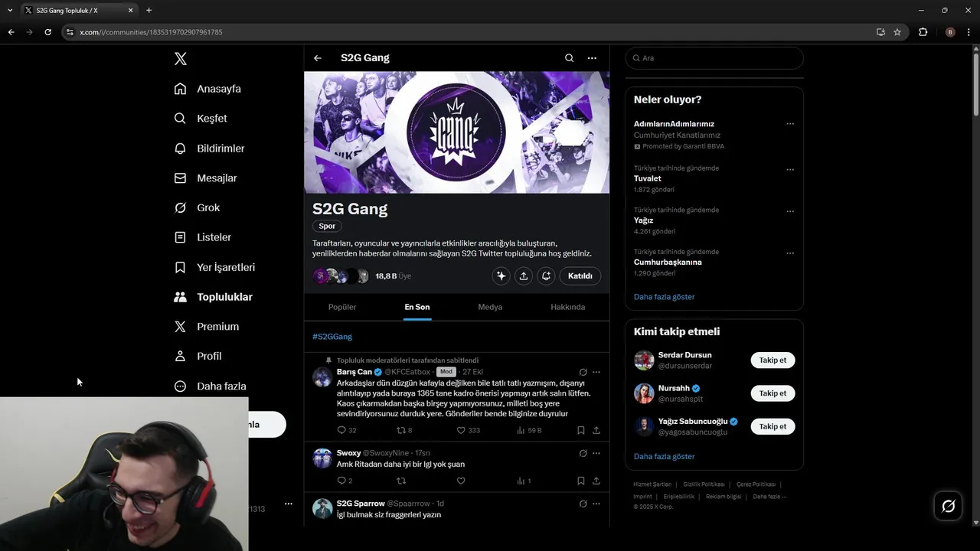Follow Nursahh with Takip et
The image size is (980, 551).
click(773, 393)
